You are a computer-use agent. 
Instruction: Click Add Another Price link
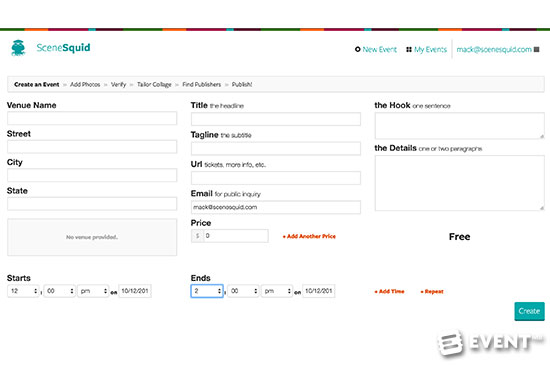click(x=309, y=236)
